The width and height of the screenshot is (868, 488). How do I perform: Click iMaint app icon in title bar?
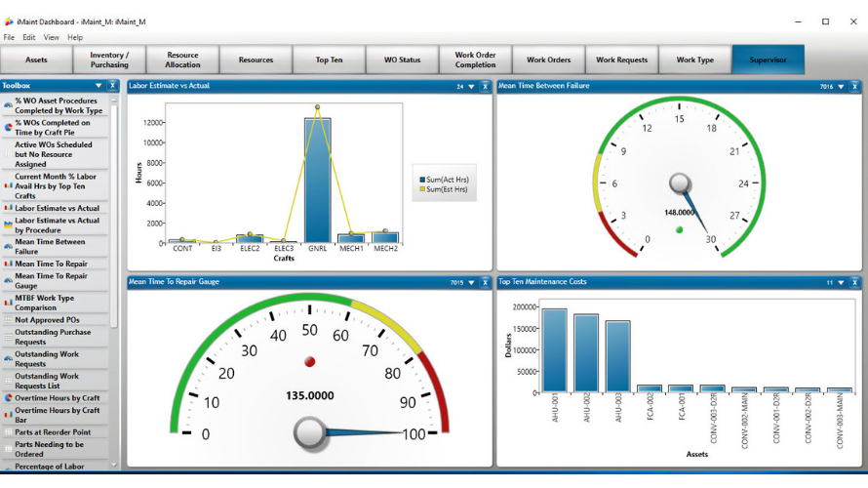click(x=9, y=21)
